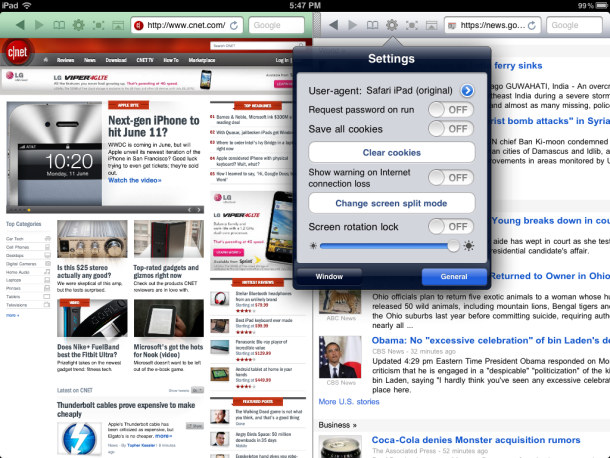Open the $25 stereo amplifier thumbnail
The image size is (610, 458).
[92, 239]
